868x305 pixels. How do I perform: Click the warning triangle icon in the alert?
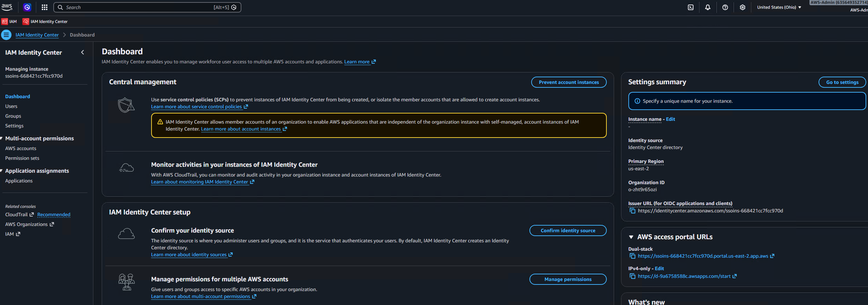160,122
